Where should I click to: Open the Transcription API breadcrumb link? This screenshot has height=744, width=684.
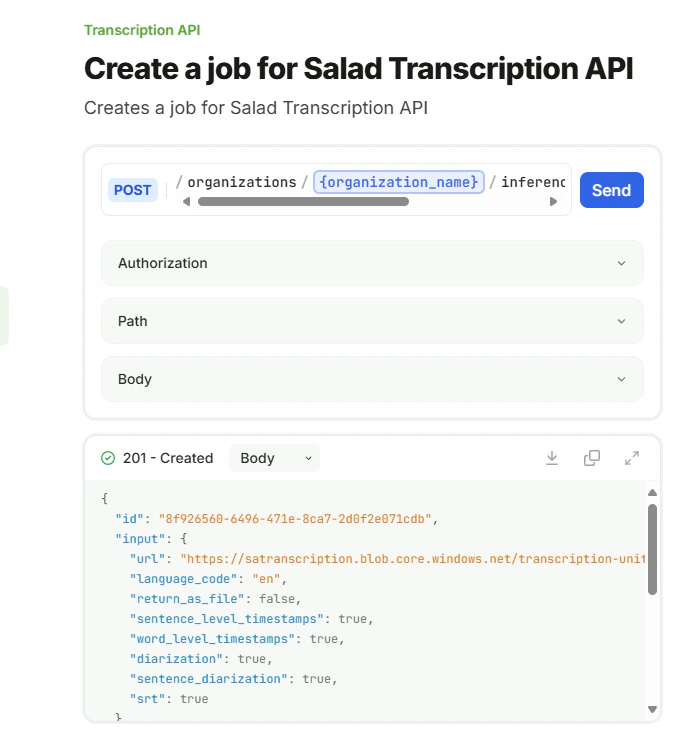click(142, 30)
